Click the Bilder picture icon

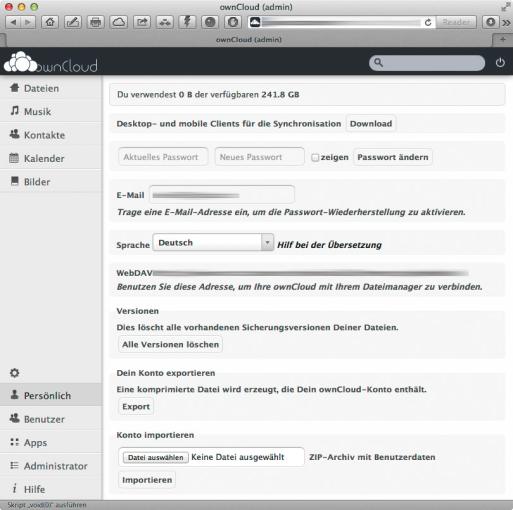point(14,181)
